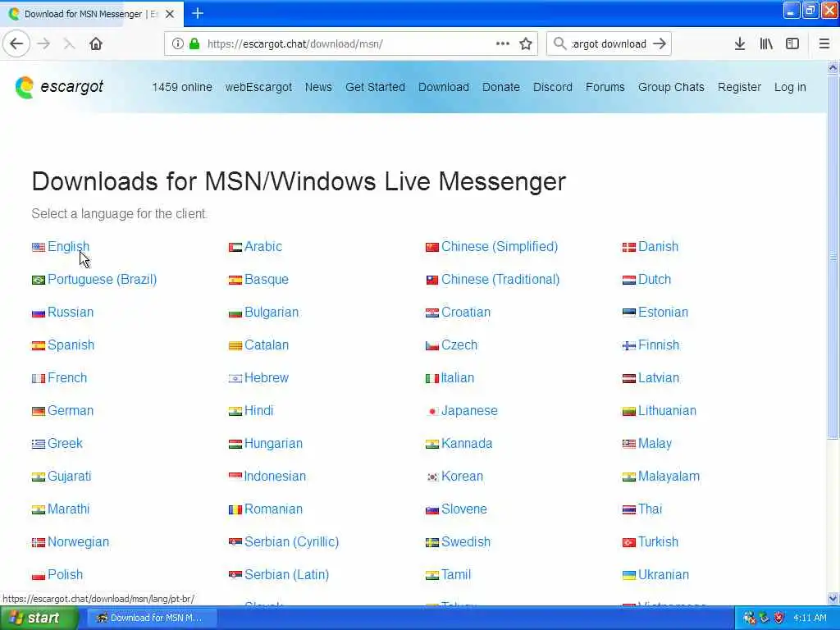Bookmark this page with the star icon
This screenshot has height=630, width=840.
526,44
